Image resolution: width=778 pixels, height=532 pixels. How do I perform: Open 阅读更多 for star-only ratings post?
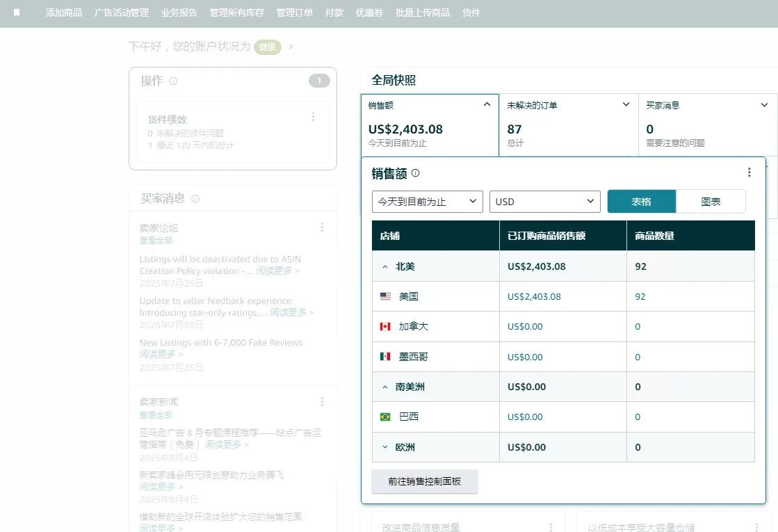point(292,313)
